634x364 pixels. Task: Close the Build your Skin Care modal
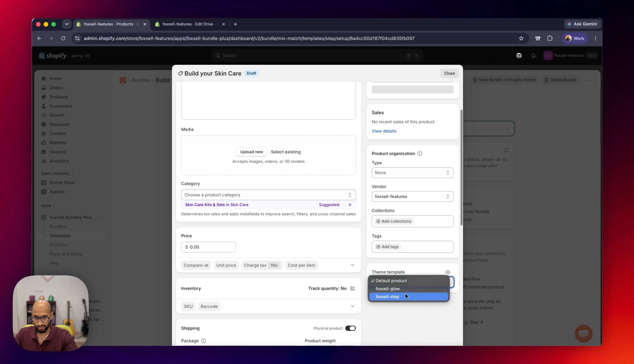pyautogui.click(x=449, y=73)
